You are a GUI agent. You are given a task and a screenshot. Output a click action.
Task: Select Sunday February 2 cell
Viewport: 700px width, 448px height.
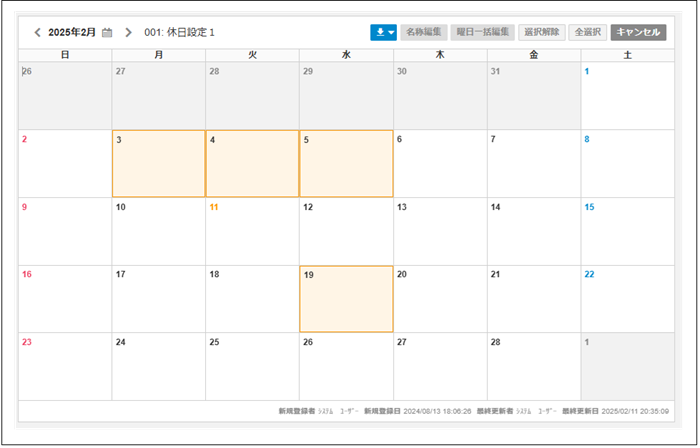(65, 164)
